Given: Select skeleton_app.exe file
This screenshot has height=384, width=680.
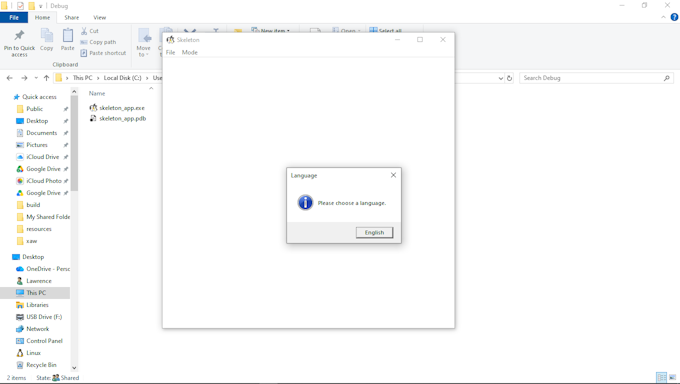Looking at the screenshot, I should pyautogui.click(x=117, y=108).
